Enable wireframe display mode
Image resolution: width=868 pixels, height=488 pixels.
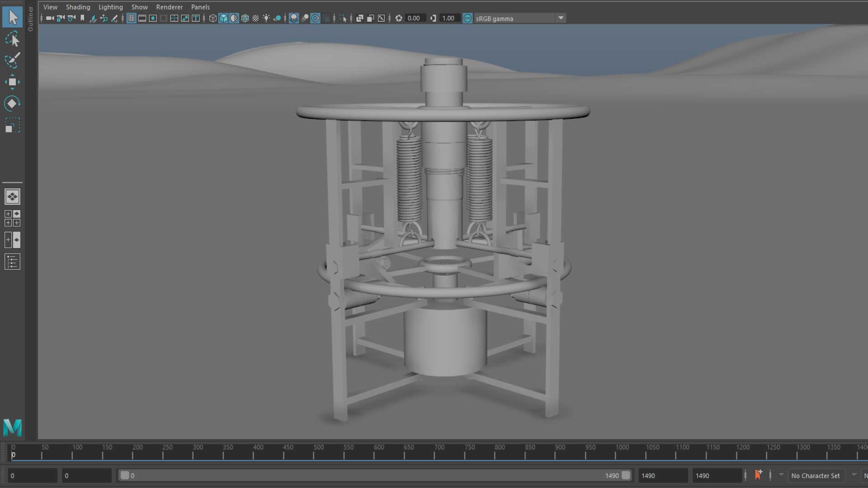tap(213, 18)
